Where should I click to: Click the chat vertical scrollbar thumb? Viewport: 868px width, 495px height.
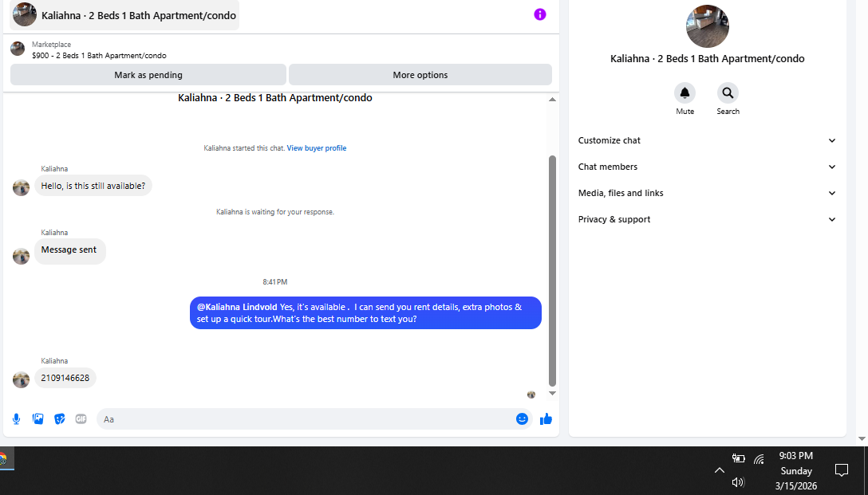coord(552,271)
